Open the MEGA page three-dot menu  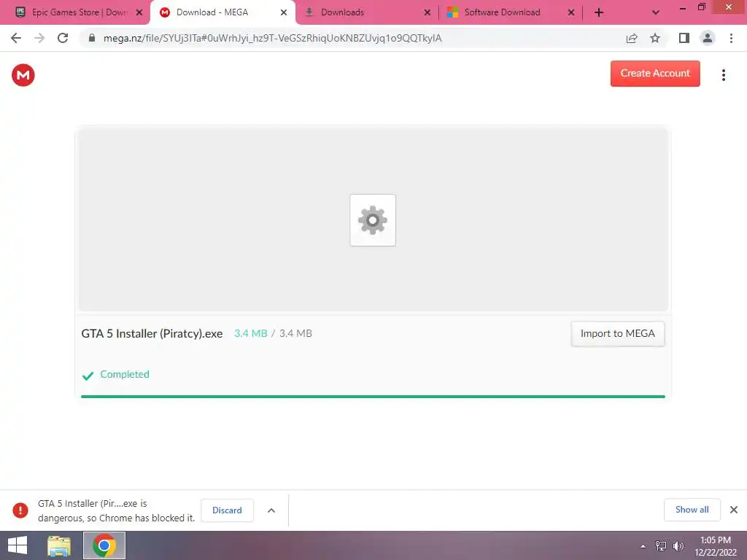[x=723, y=75]
